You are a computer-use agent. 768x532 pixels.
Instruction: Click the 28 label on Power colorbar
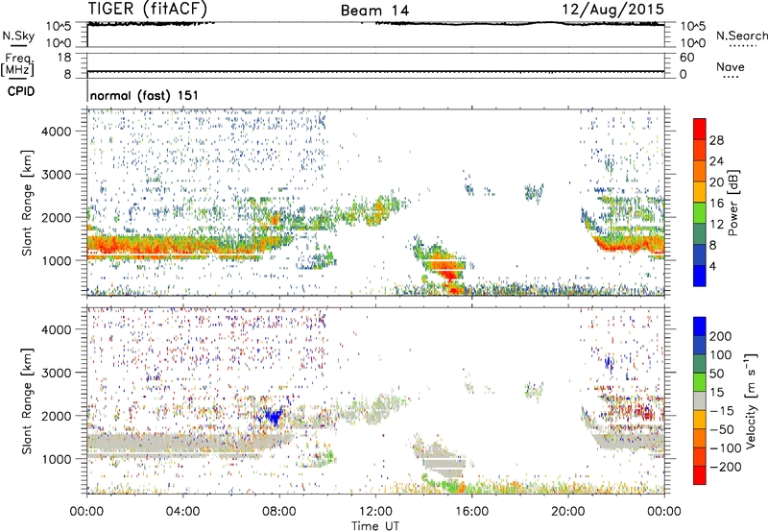[x=716, y=140]
